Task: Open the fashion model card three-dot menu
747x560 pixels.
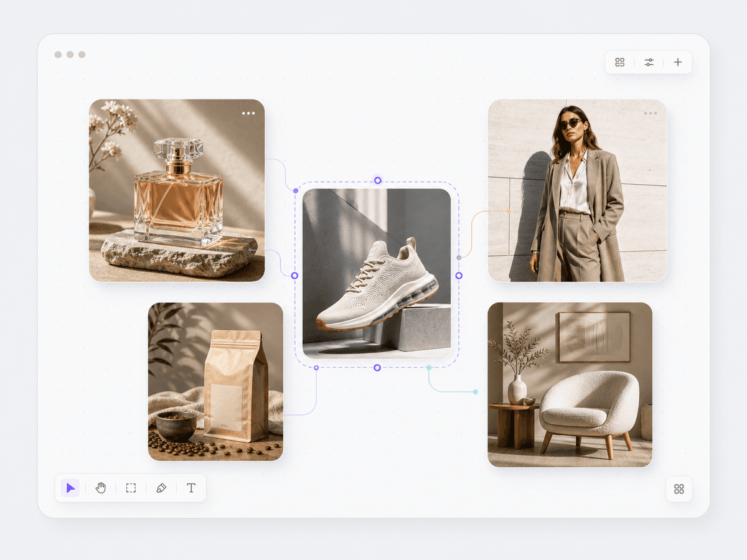Action: tap(651, 113)
